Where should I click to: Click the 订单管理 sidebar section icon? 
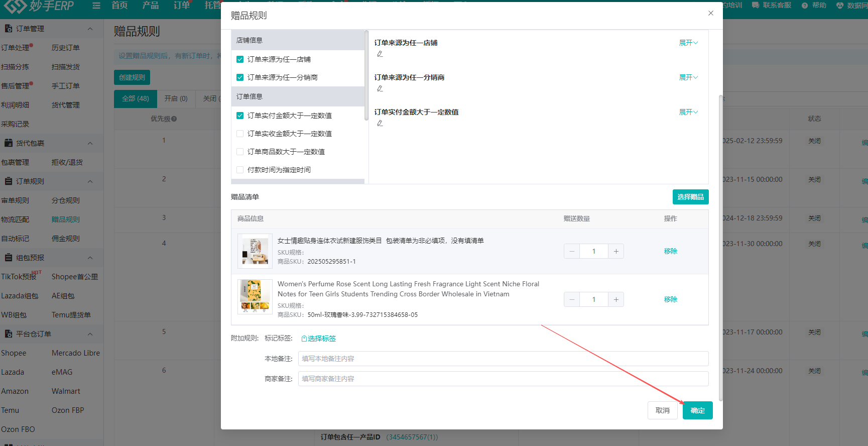coord(9,29)
